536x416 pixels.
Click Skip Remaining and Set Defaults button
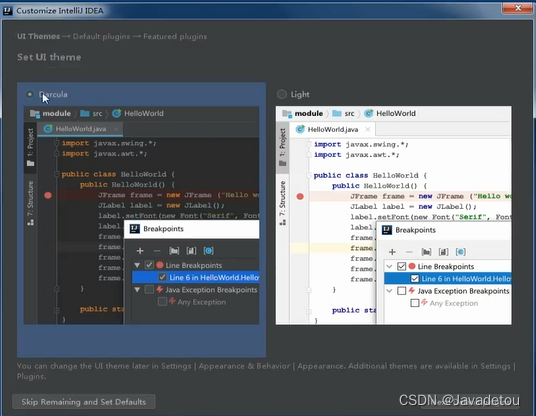point(84,402)
